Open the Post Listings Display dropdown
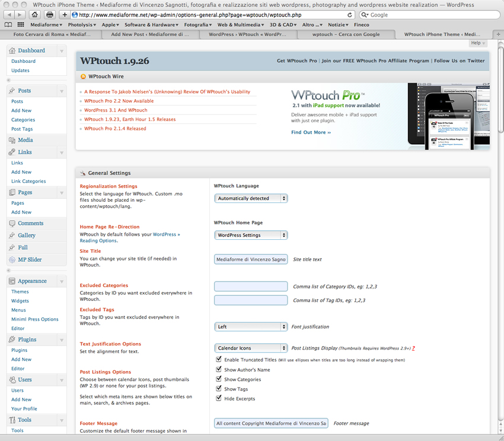504x441 pixels. (251, 348)
